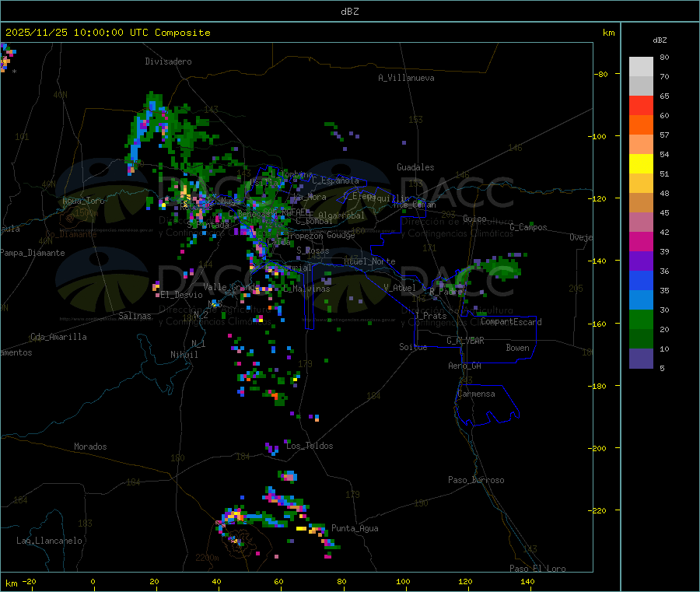This screenshot has height=592, width=700.
Task: Select the "V_Atuel" place label
Action: [400, 288]
